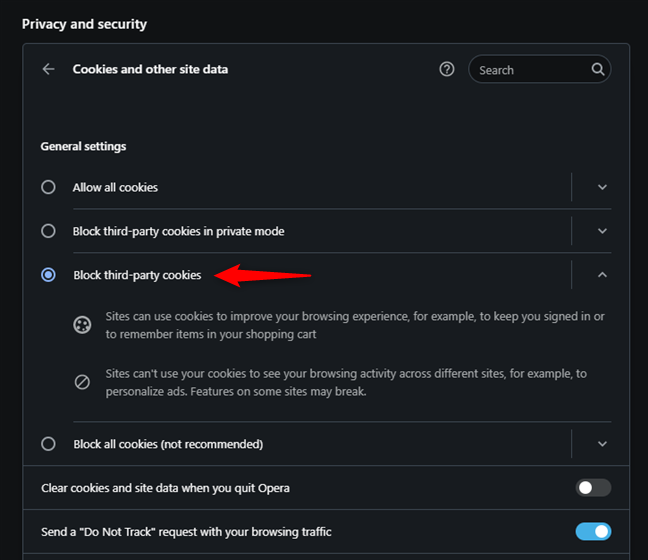Click the blocked circle icon beside personalize ads text
Viewport: 648px width, 560px height.
[x=82, y=382]
